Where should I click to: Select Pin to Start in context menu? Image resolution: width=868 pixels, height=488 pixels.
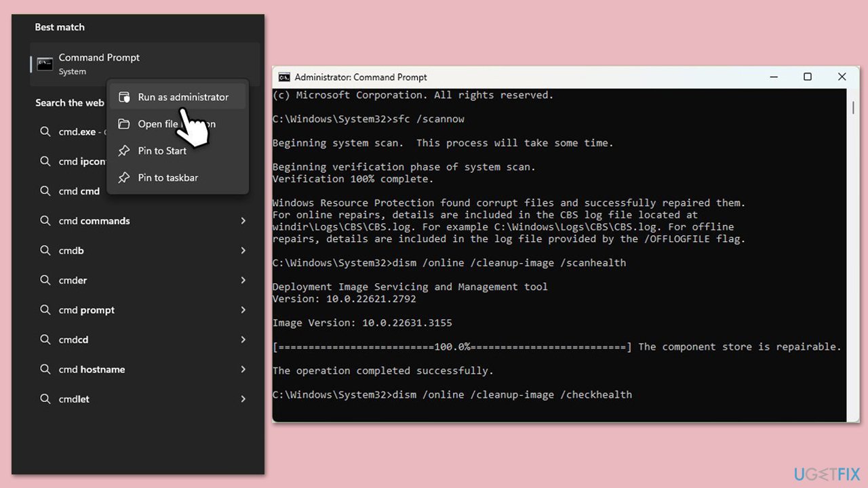162,150
